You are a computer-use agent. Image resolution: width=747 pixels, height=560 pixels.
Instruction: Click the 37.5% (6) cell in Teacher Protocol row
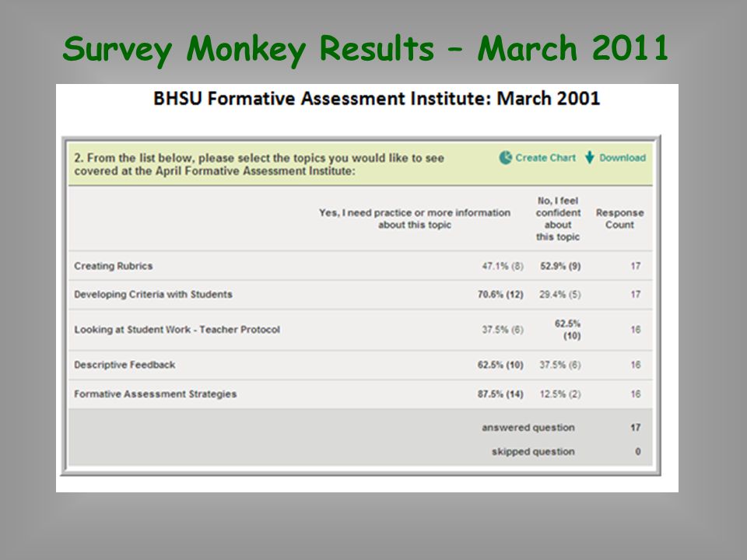pyautogui.click(x=503, y=330)
